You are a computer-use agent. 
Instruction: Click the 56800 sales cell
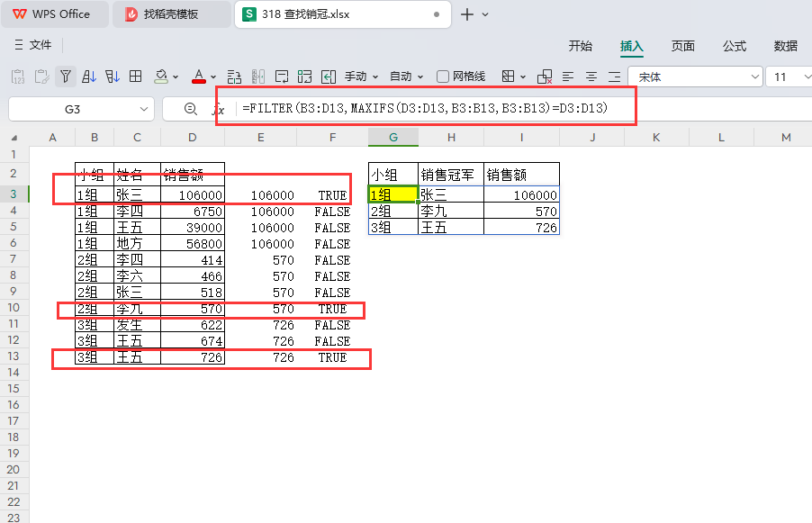point(193,243)
